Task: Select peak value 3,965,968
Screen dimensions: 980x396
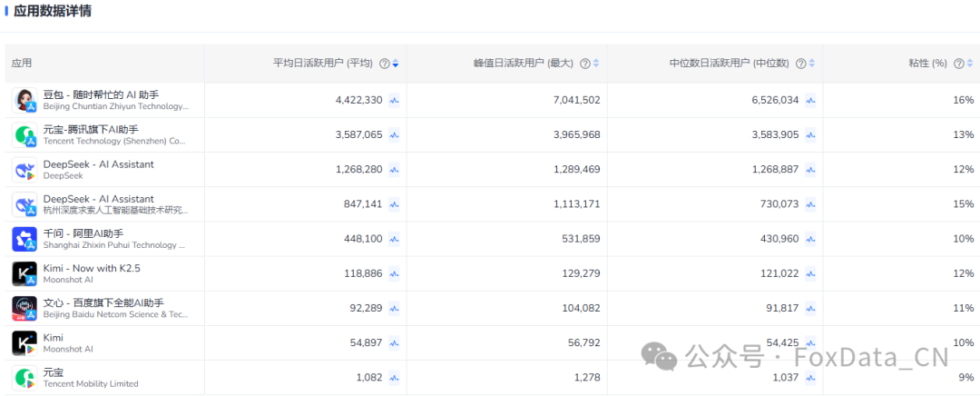Action: tap(577, 134)
